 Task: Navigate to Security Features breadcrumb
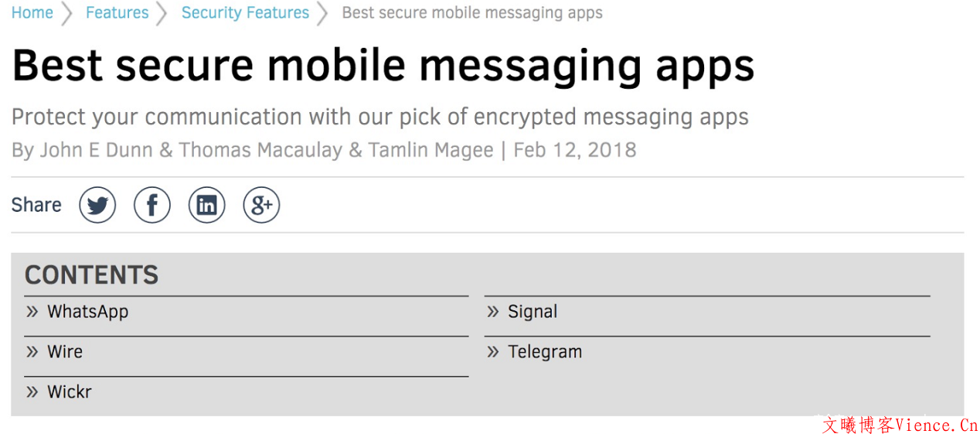pyautogui.click(x=245, y=13)
